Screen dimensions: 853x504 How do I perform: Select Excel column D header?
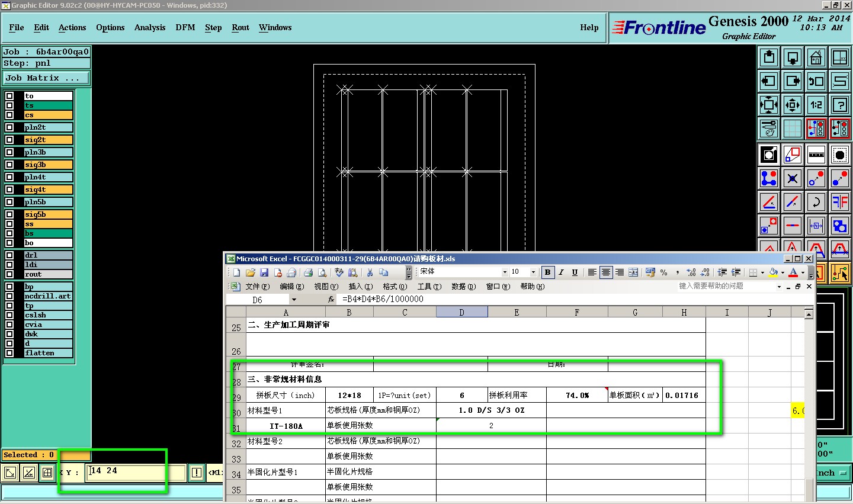pos(462,312)
